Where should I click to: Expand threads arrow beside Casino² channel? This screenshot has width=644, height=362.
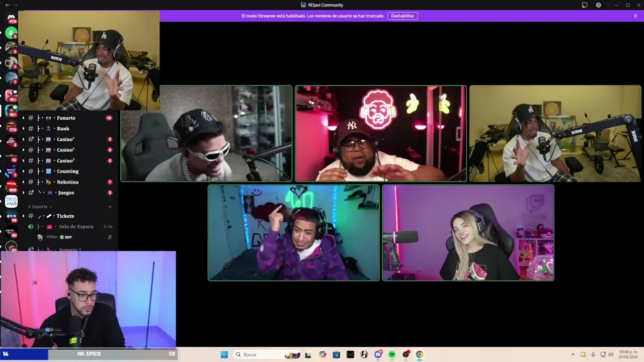pyautogui.click(x=23, y=150)
